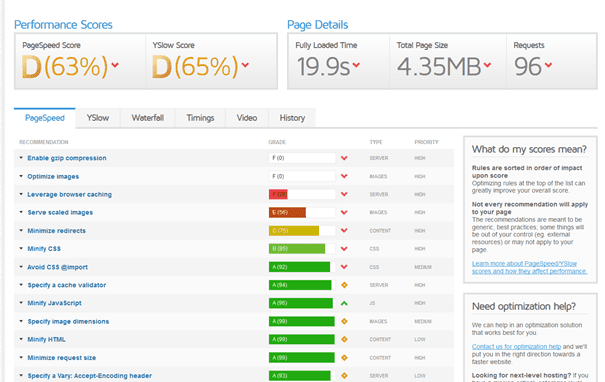Viewport: 605px width, 382px height.
Task: Expand the Optimize images row arrow
Action: coord(21,176)
